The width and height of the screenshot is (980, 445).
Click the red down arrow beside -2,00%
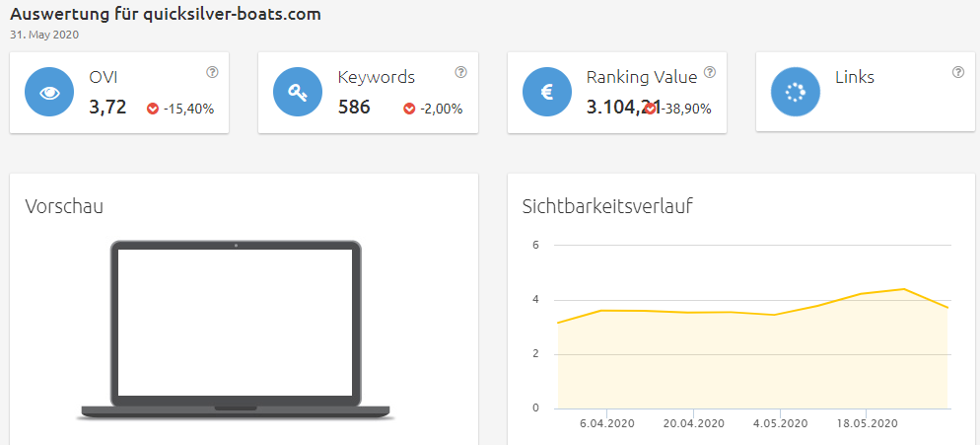coord(409,109)
